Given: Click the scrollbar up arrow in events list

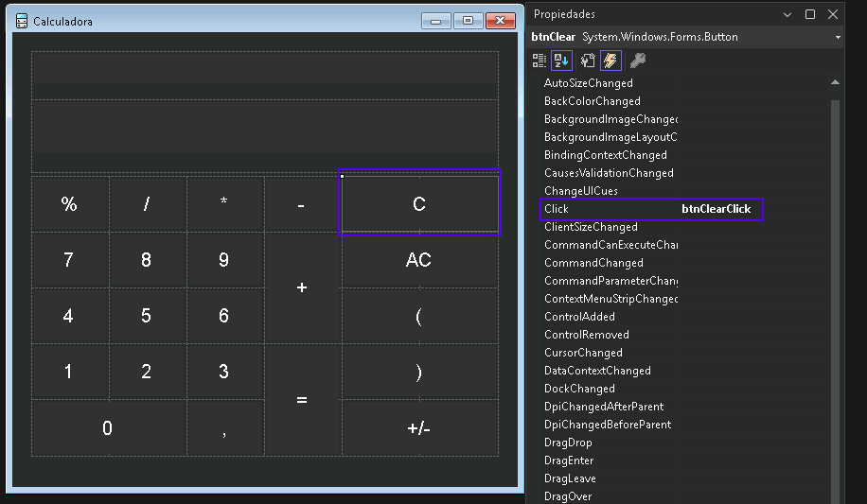Looking at the screenshot, I should (x=835, y=82).
